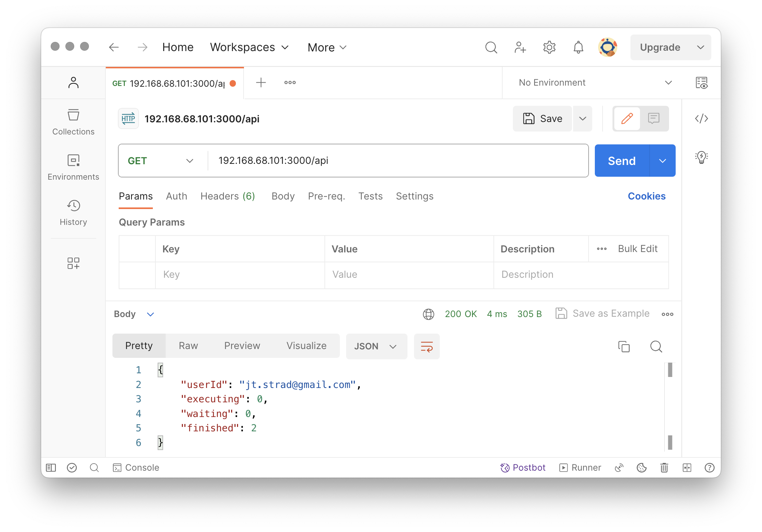Open the notifications bell
Screen dimensions: 762x532
[x=578, y=47]
